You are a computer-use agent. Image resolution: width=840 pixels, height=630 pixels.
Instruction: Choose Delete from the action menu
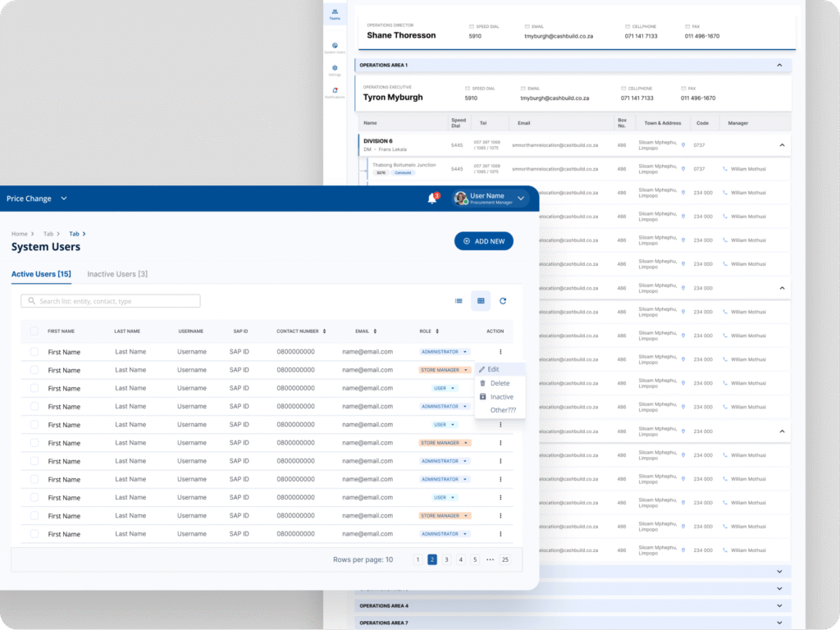coord(500,383)
